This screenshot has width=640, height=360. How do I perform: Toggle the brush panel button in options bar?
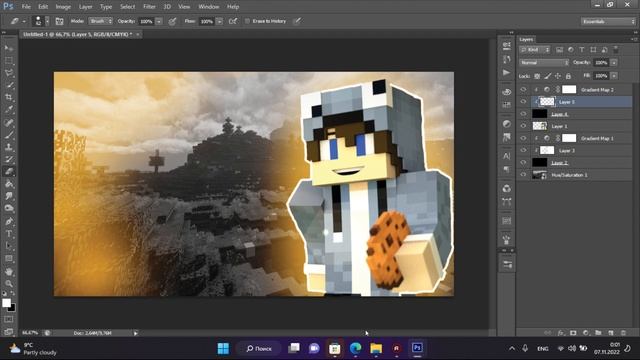coord(60,21)
